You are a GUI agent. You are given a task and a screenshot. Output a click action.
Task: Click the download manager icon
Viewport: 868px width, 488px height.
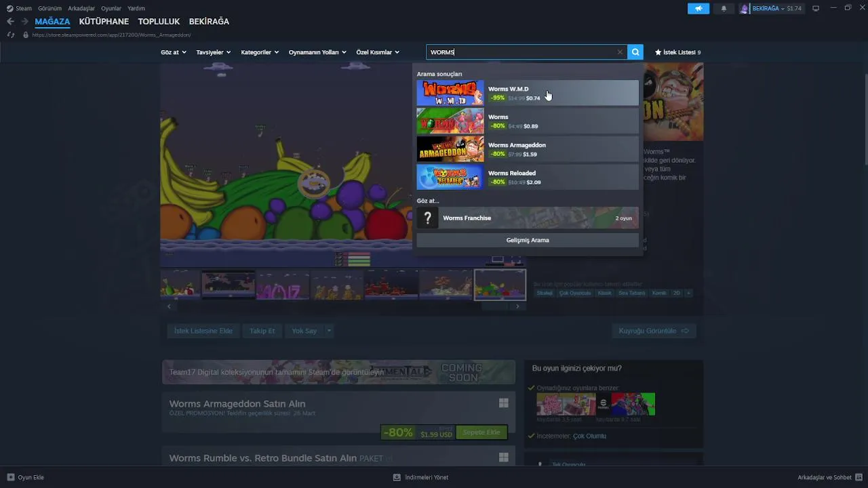point(397,477)
